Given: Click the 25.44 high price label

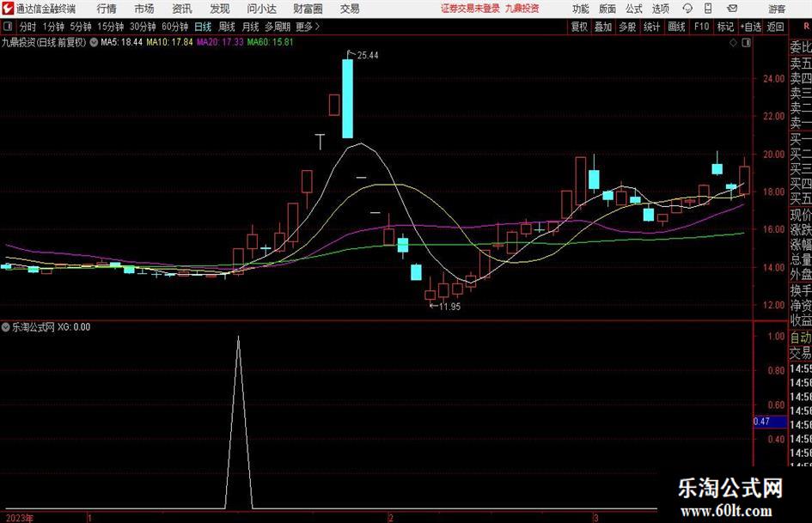Looking at the screenshot, I should [x=367, y=56].
